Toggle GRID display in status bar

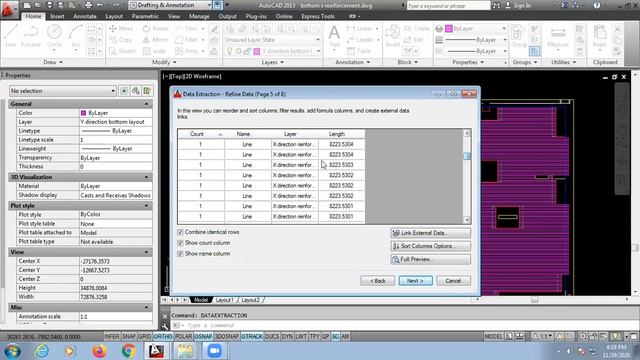144,336
